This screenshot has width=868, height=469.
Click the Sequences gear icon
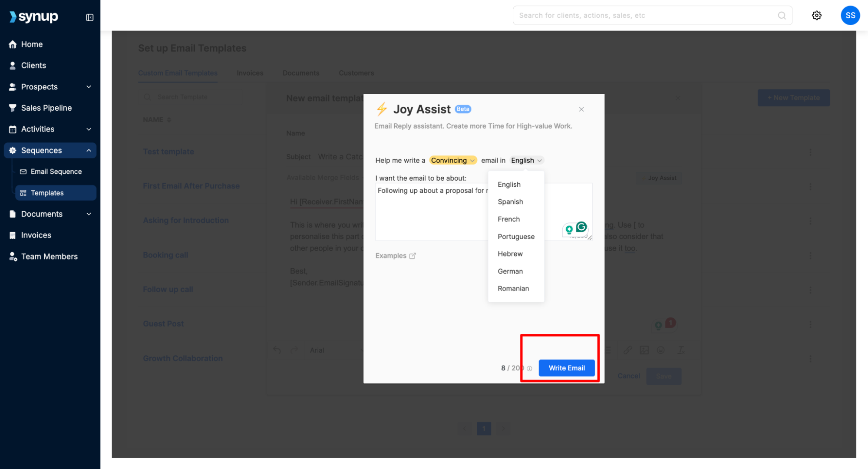coord(13,150)
